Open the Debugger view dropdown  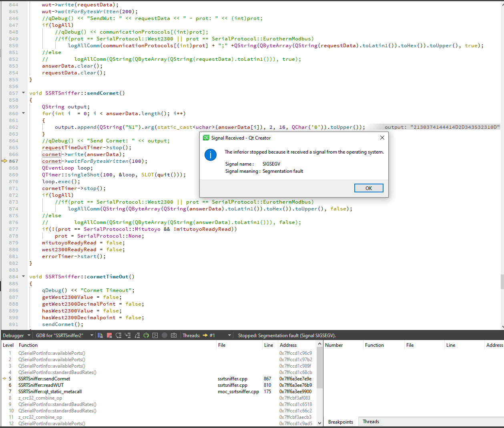click(17, 335)
